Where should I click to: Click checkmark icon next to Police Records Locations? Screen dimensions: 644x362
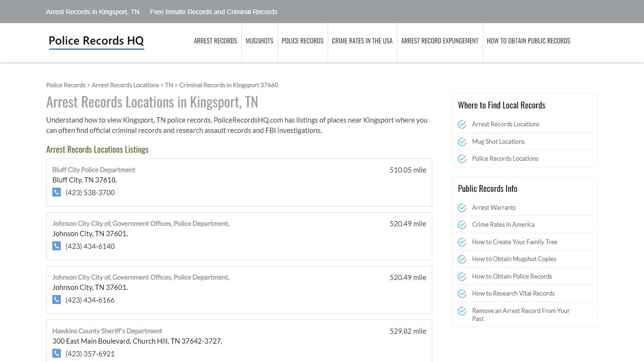(x=462, y=159)
